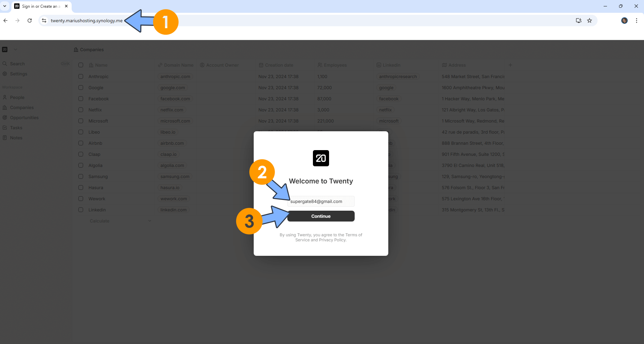Go to Tasks in the sidebar
The image size is (644, 344).
(16, 128)
